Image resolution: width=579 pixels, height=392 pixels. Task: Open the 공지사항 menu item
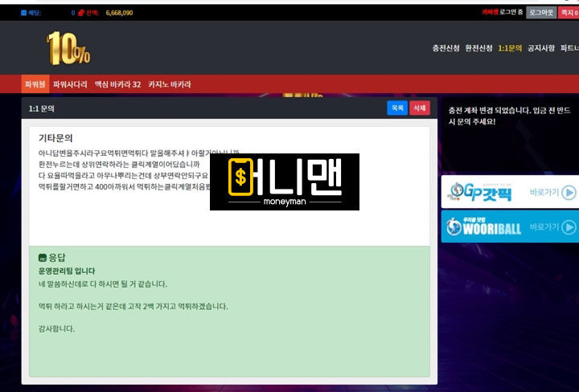pyautogui.click(x=541, y=48)
